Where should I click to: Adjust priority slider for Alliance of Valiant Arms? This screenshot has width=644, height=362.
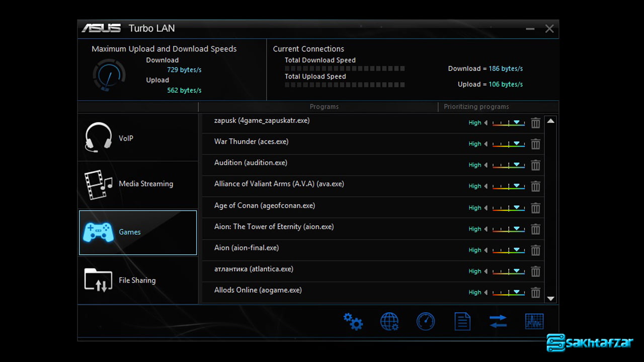[509, 187]
